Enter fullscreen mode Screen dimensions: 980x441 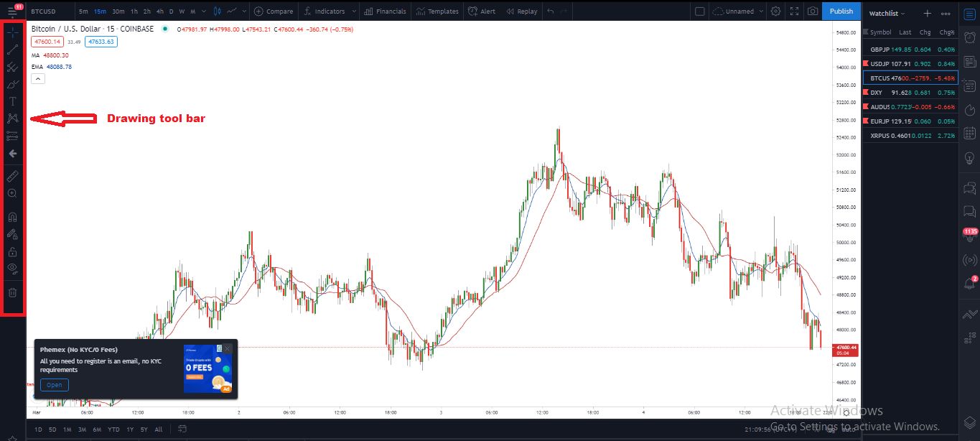pyautogui.click(x=794, y=11)
